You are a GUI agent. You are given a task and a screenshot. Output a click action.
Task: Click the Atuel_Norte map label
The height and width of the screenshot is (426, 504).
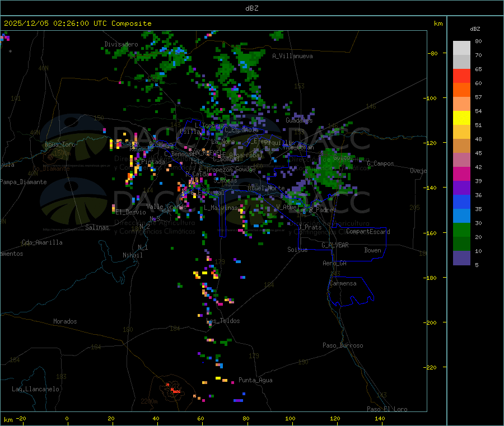pyautogui.click(x=266, y=188)
